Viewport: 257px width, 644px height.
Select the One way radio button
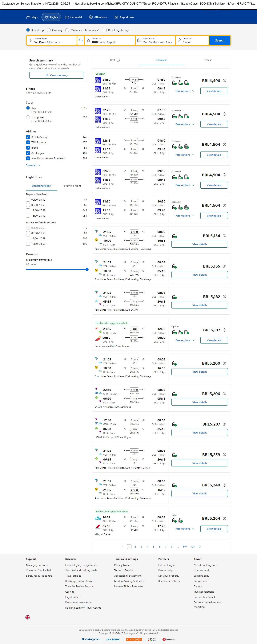click(49, 30)
